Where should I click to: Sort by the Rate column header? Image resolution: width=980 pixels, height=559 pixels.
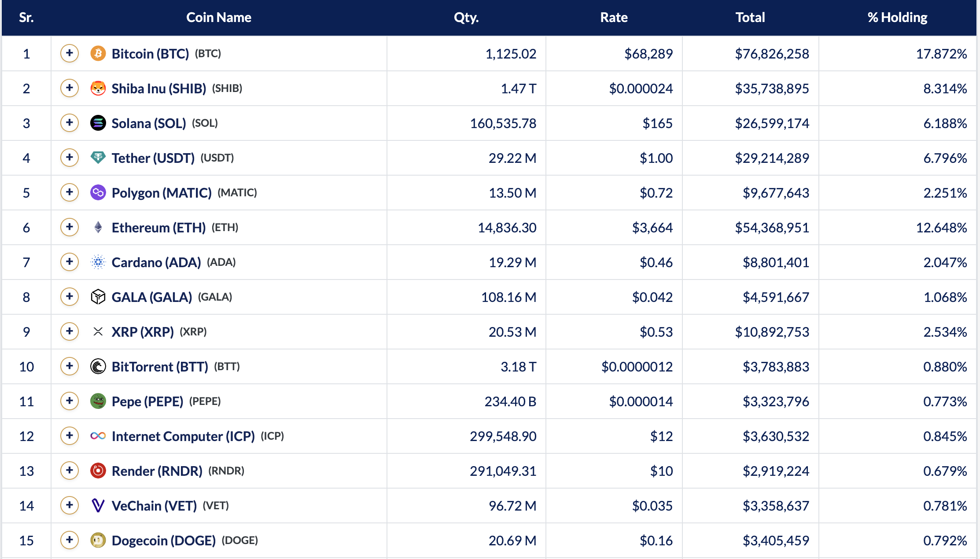pyautogui.click(x=614, y=17)
